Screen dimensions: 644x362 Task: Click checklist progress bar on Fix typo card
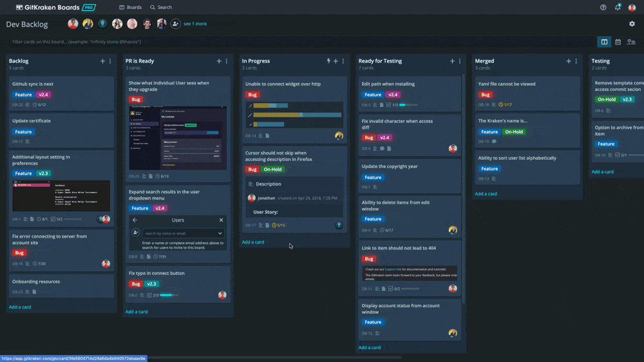click(169, 295)
